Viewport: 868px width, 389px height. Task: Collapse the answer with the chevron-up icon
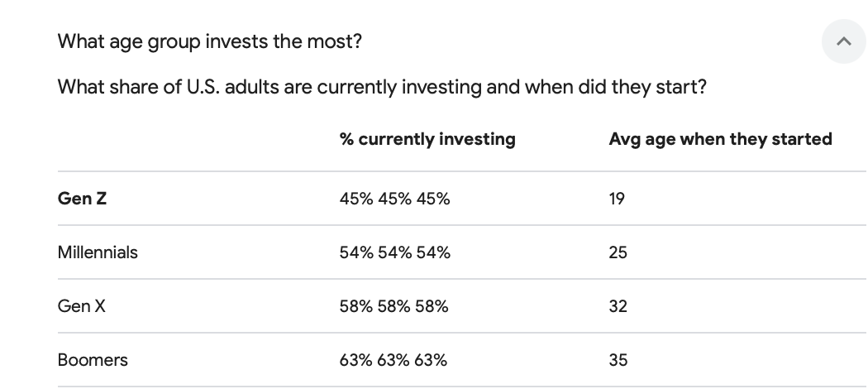point(844,41)
